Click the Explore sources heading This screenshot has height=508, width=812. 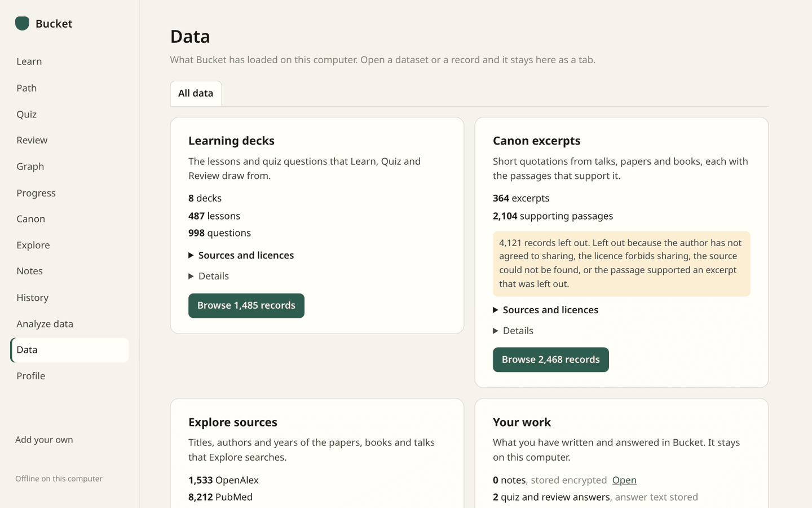click(x=233, y=422)
